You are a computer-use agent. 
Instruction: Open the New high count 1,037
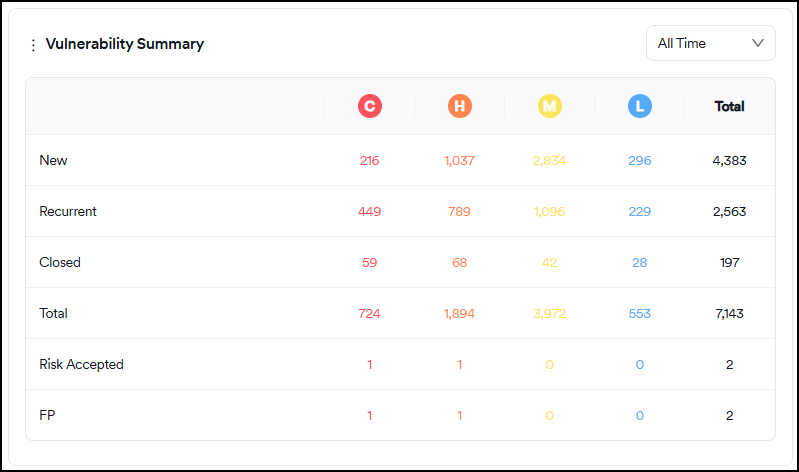pos(460,160)
